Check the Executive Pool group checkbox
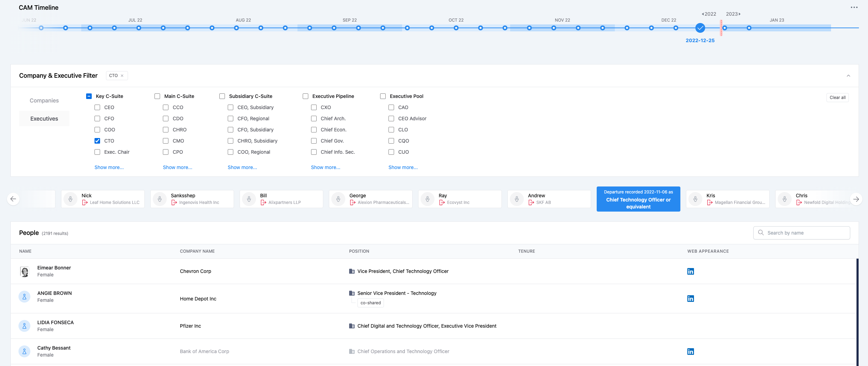Image resolution: width=868 pixels, height=366 pixels. point(383,96)
